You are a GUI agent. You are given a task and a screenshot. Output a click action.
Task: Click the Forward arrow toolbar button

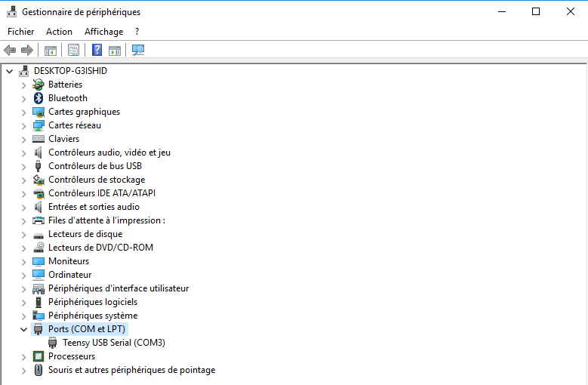coord(27,50)
